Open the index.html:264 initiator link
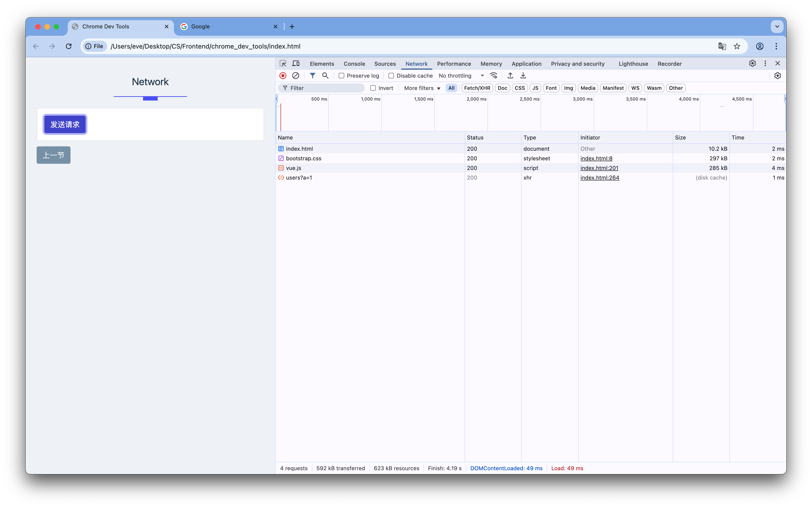The height and width of the screenshot is (508, 812). (x=600, y=178)
